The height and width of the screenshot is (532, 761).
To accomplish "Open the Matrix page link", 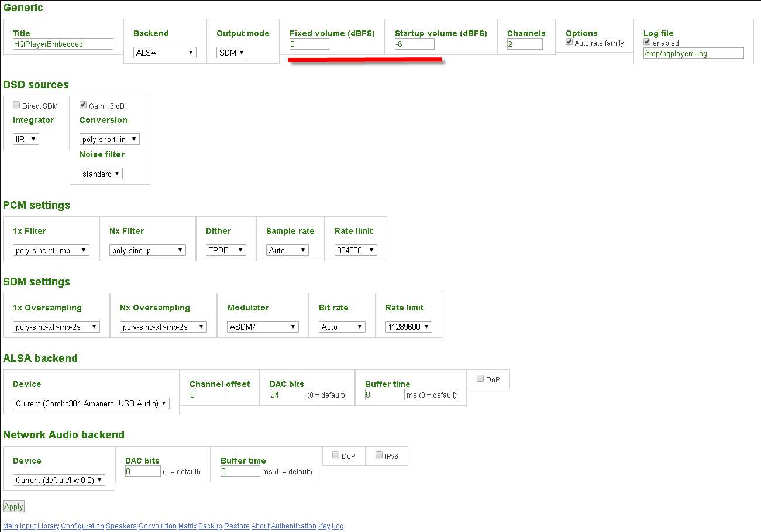I will tap(187, 526).
